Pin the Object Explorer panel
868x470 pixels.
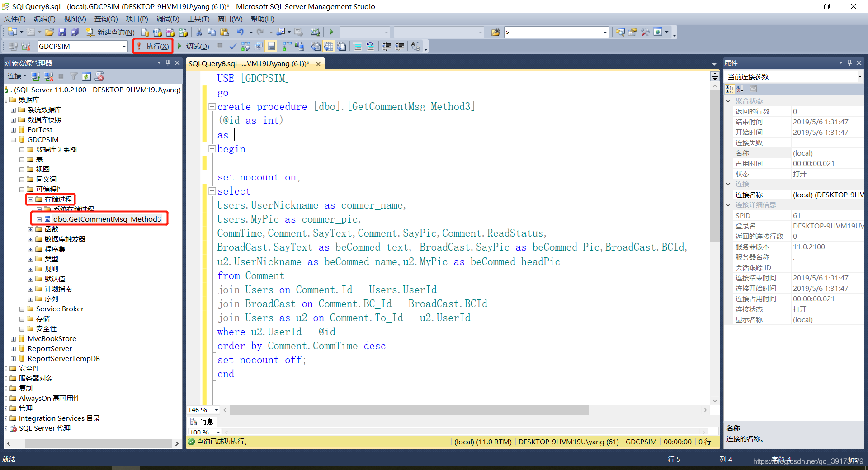click(x=168, y=63)
